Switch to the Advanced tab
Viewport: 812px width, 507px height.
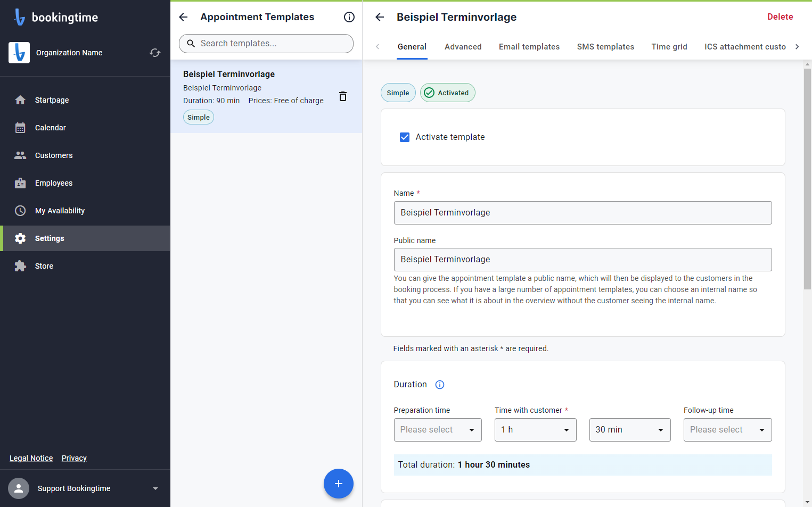click(463, 47)
